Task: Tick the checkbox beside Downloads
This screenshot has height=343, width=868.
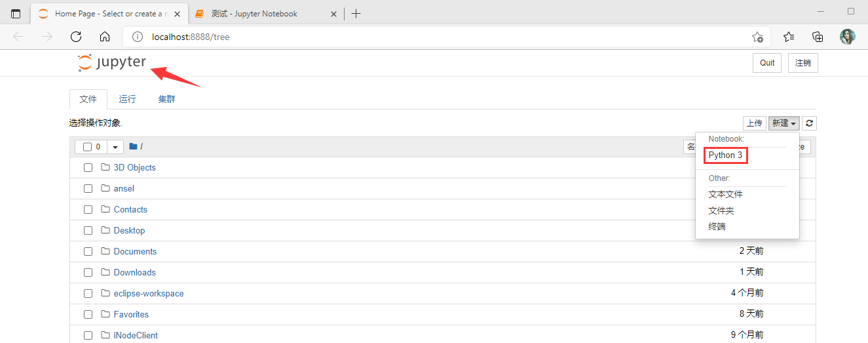Action: tap(88, 273)
